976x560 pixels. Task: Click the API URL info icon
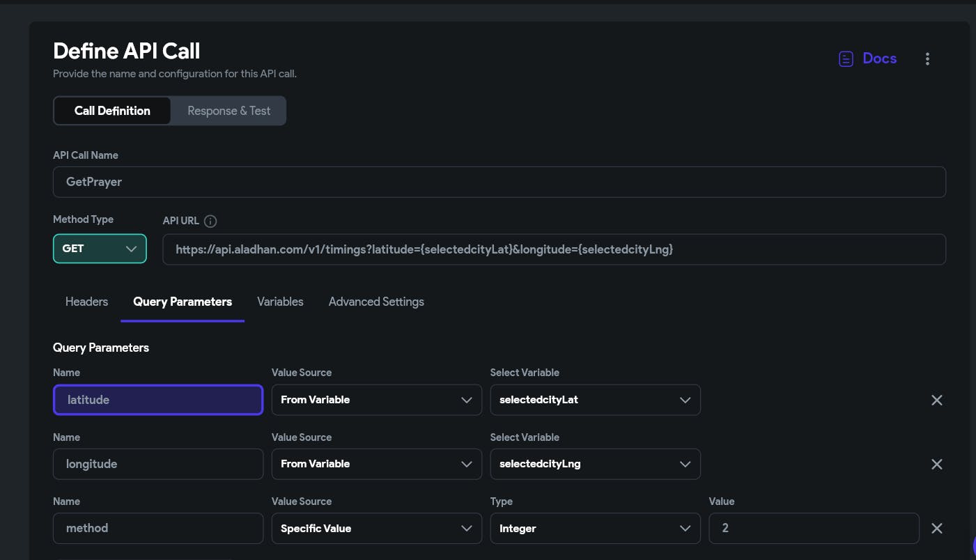pyautogui.click(x=210, y=221)
